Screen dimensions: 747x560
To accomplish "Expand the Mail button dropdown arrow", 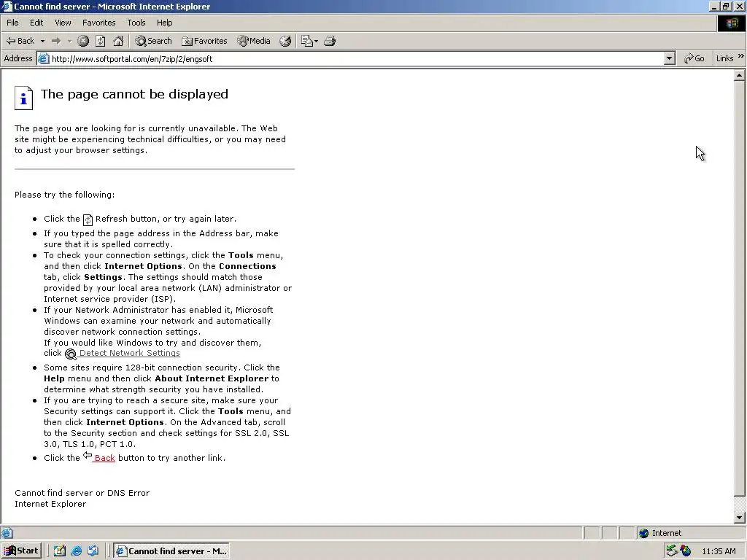I will [x=317, y=42].
